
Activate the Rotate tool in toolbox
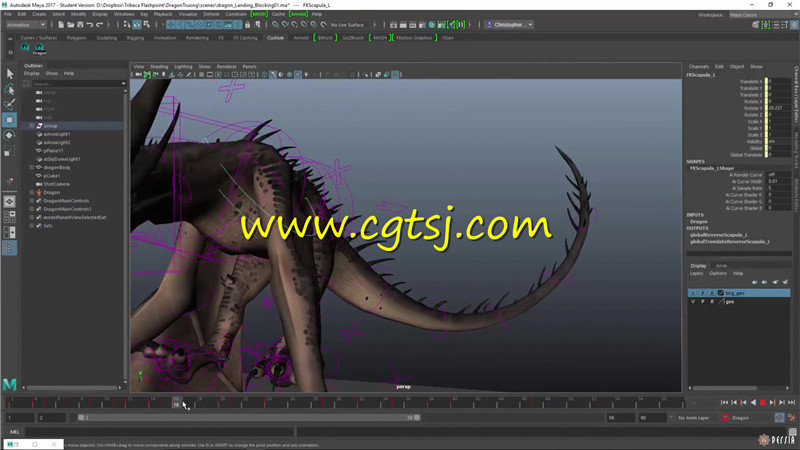[10, 135]
